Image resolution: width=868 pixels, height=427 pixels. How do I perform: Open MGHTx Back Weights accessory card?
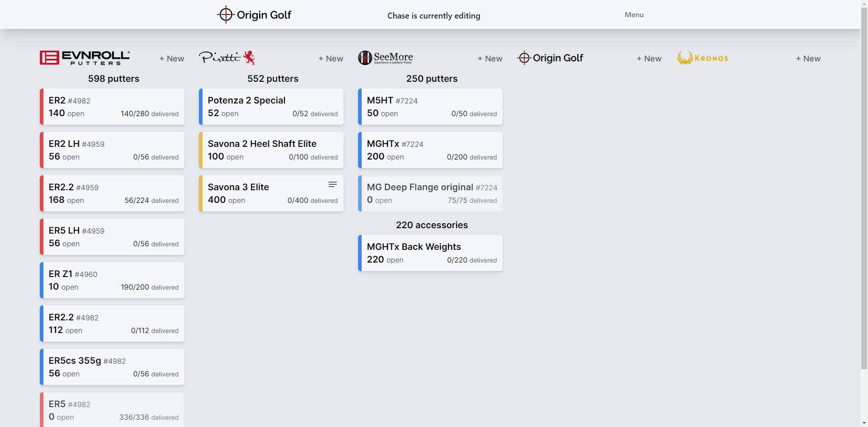[x=430, y=253]
